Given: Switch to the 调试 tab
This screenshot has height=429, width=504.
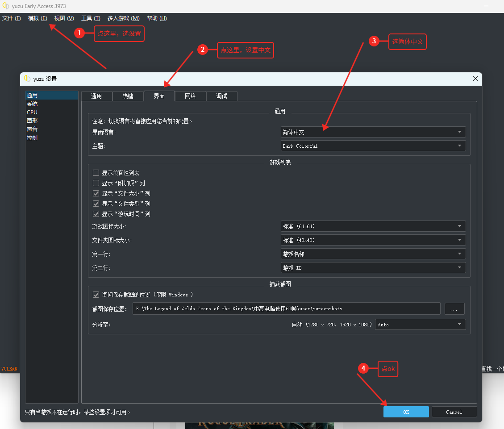Looking at the screenshot, I should pos(221,96).
